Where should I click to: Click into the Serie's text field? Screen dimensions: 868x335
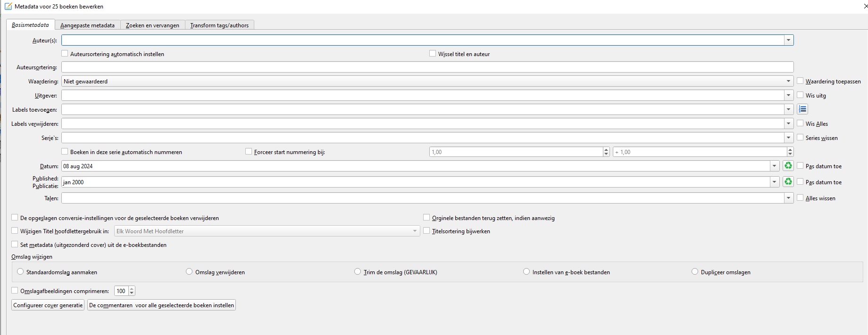click(x=423, y=138)
